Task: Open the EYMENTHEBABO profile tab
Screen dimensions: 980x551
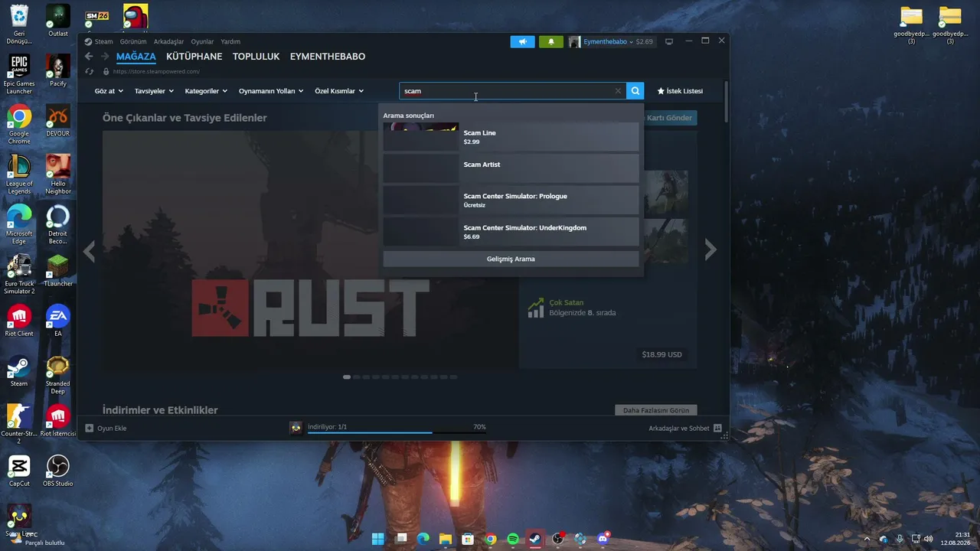Action: click(328, 57)
